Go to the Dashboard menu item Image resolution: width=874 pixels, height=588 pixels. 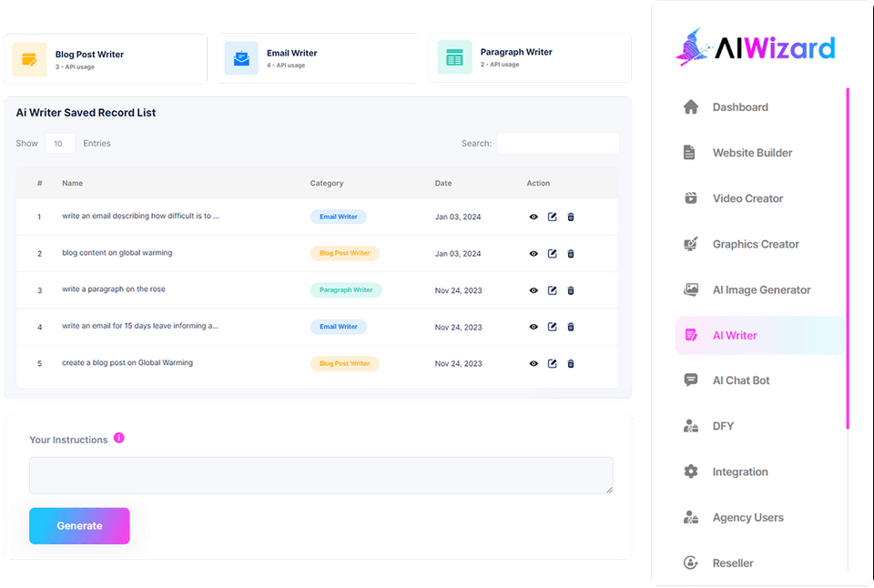(739, 106)
